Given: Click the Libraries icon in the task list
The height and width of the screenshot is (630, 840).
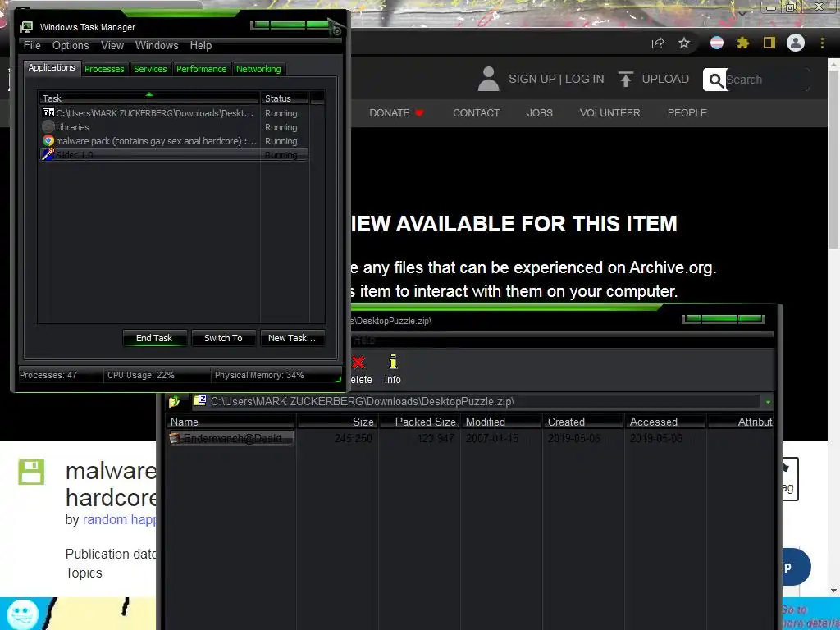Looking at the screenshot, I should pyautogui.click(x=48, y=126).
